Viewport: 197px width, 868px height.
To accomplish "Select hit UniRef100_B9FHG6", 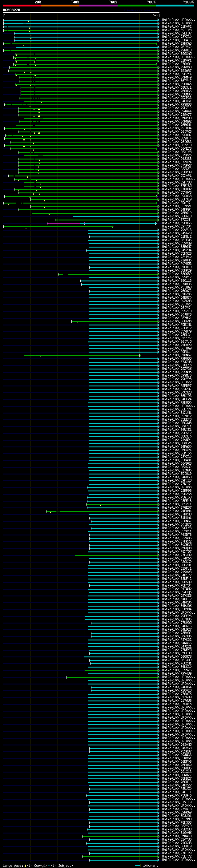I will click(x=177, y=223).
